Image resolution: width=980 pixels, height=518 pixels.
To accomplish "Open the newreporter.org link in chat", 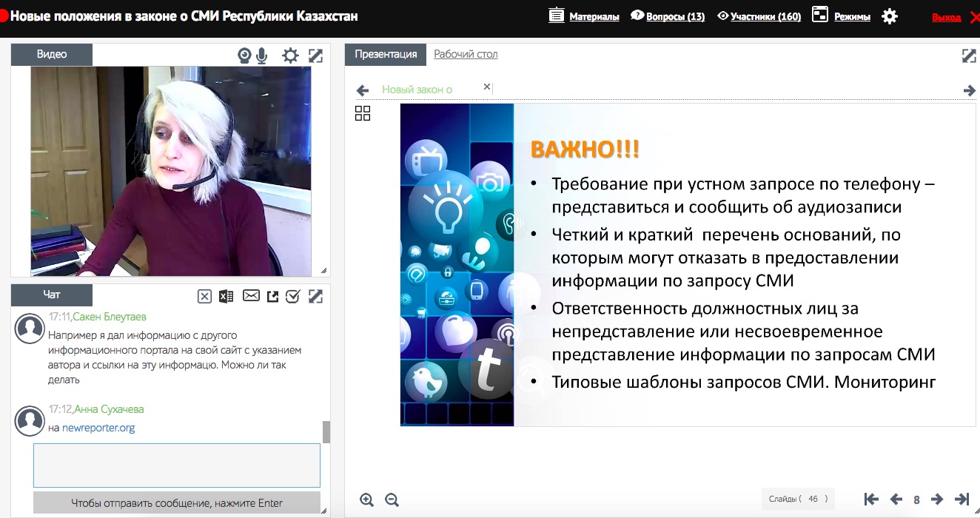I will (x=98, y=428).
